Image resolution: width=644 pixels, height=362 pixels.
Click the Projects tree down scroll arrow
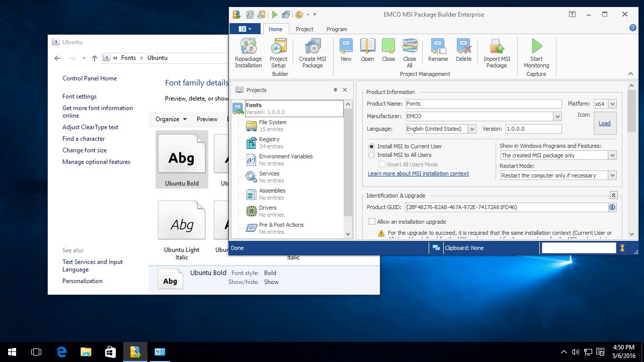[348, 234]
